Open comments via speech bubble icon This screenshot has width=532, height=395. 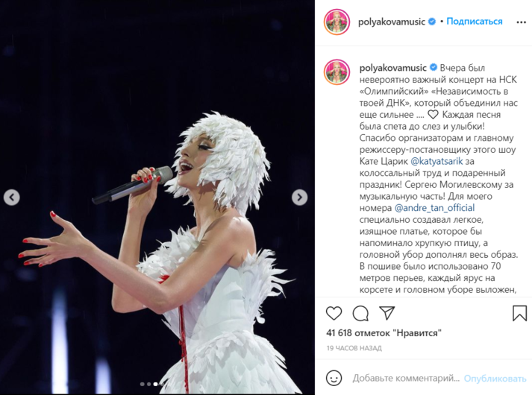pos(360,313)
